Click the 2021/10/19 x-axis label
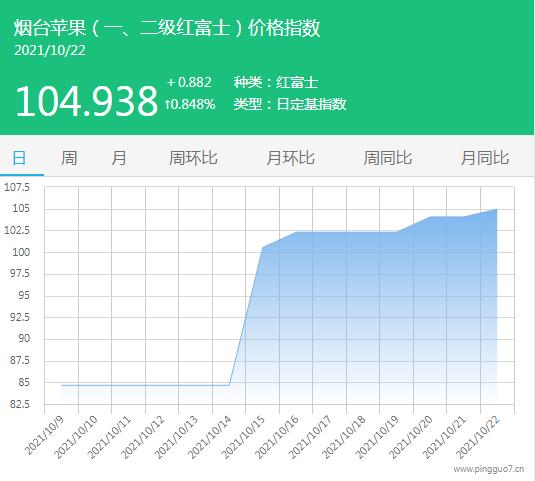The height and width of the screenshot is (481, 535). [377, 438]
